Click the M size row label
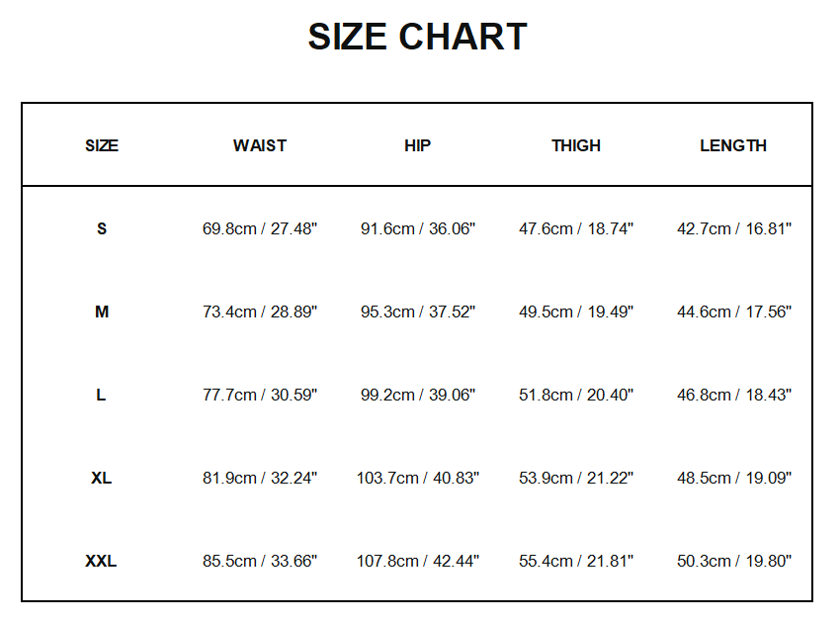 [x=102, y=311]
